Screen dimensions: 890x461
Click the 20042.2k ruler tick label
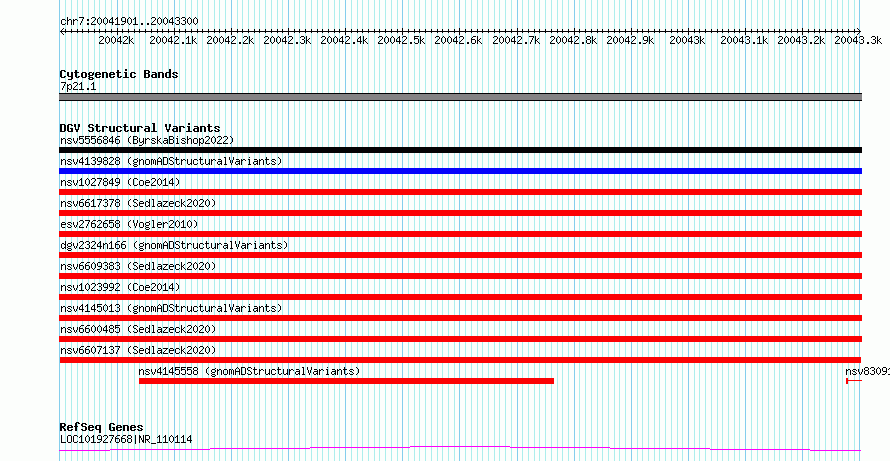230,40
